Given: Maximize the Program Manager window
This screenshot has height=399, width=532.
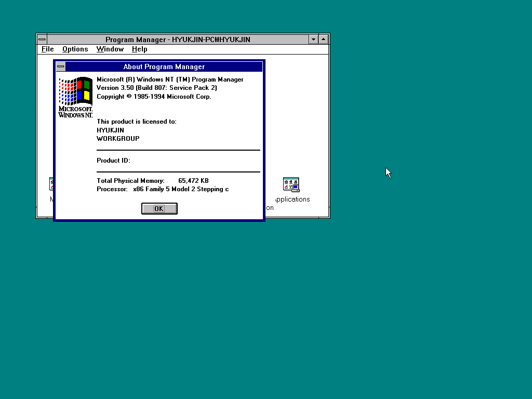Looking at the screenshot, I should click(324, 39).
